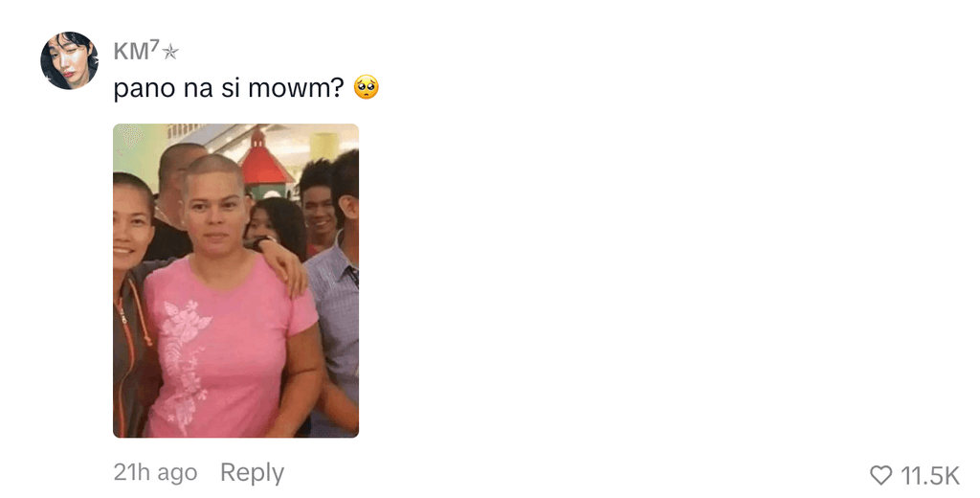Screen dimensions: 980x498
Task: Click the orange zipper jacket in the photo
Action: point(132,356)
